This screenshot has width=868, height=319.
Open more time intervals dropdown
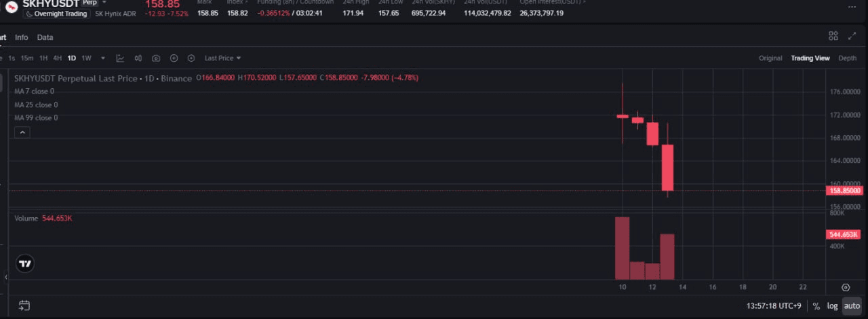click(103, 58)
